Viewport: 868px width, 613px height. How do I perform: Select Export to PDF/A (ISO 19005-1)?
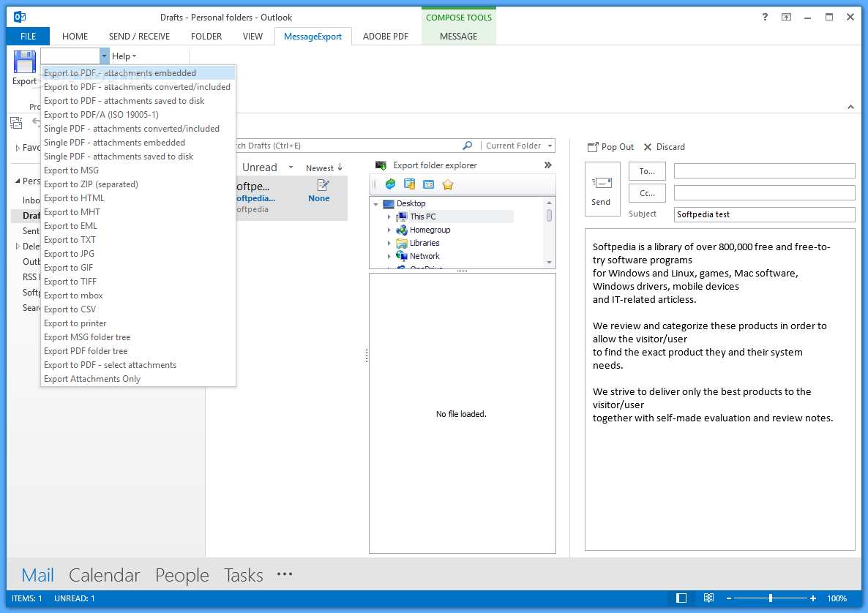[x=138, y=115]
